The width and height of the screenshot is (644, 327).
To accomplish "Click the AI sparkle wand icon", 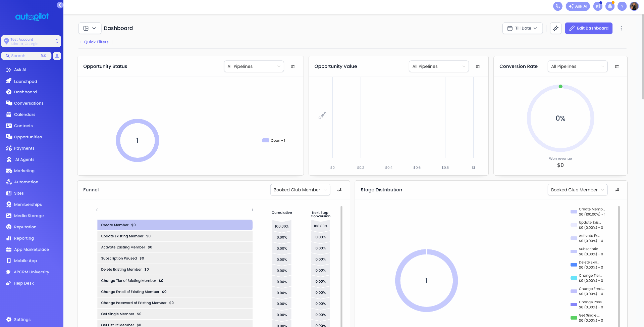I will click(x=556, y=28).
